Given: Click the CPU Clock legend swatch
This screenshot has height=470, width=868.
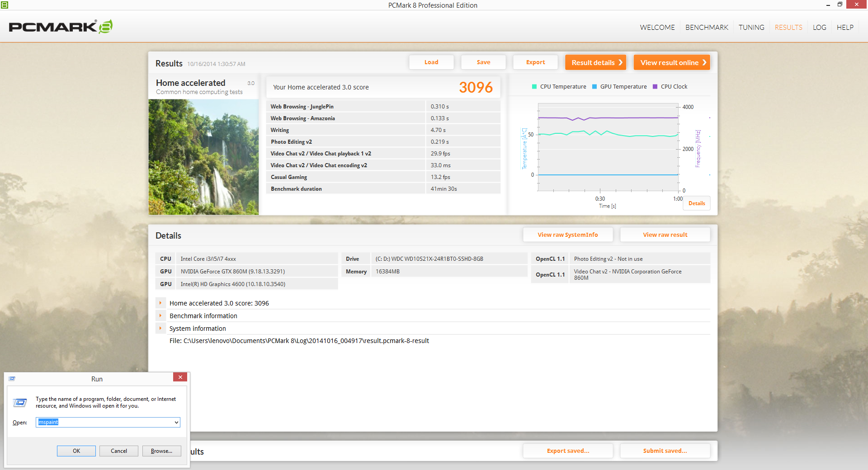Looking at the screenshot, I should 655,87.
